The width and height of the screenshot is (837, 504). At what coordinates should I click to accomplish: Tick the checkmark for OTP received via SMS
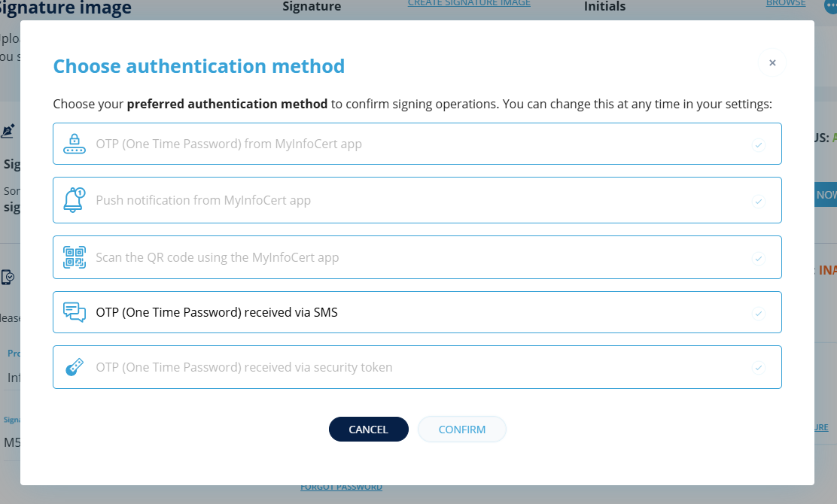pos(759,313)
